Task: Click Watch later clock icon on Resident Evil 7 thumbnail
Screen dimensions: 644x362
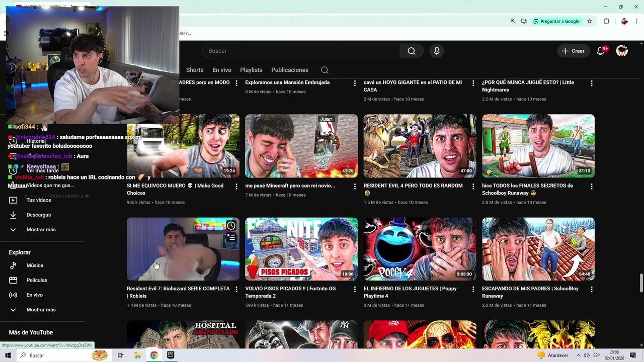Action: click(231, 226)
